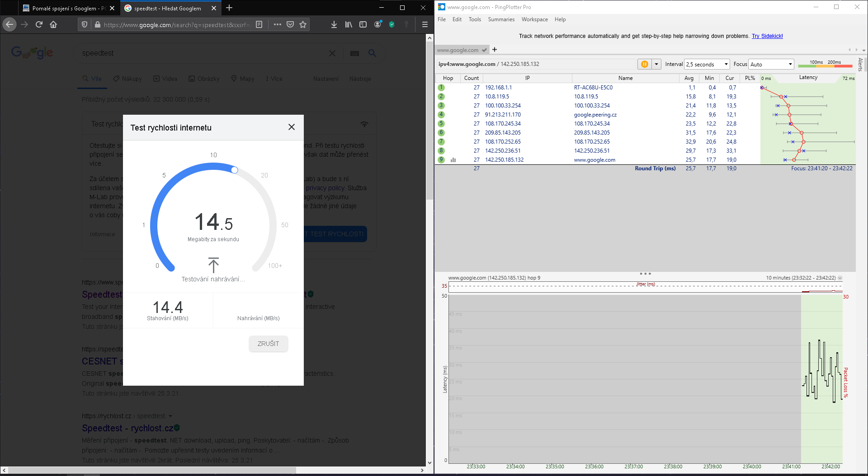Follow the Try Sidekick! link
This screenshot has height=476, width=868.
pos(767,36)
